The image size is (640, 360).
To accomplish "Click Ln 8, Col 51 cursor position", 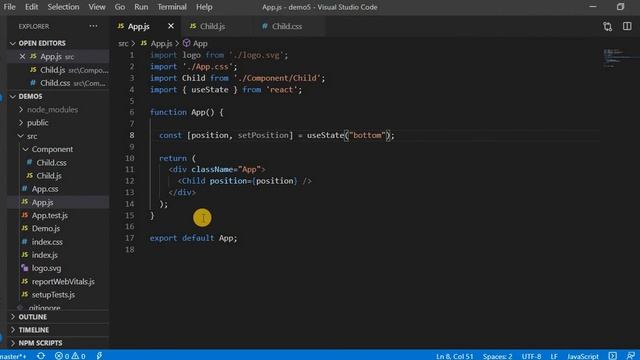I will tap(454, 356).
